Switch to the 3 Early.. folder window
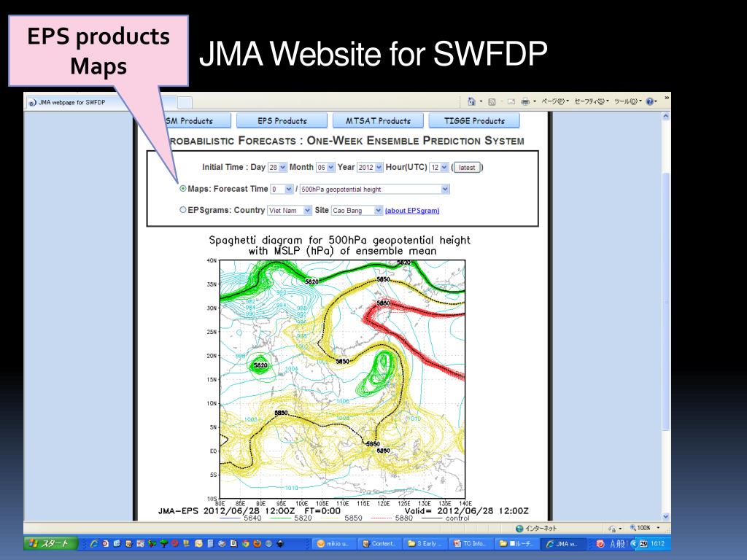 pos(425,544)
